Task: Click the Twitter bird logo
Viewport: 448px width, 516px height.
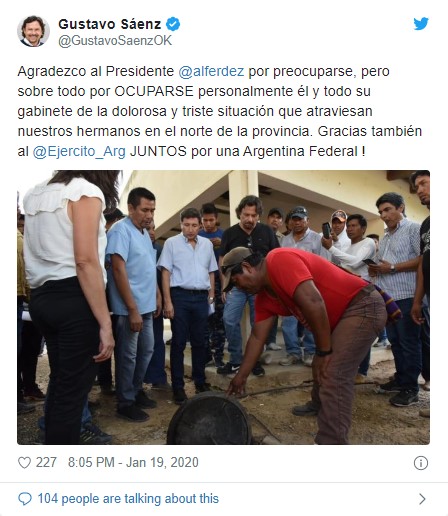Action: pyautogui.click(x=421, y=24)
